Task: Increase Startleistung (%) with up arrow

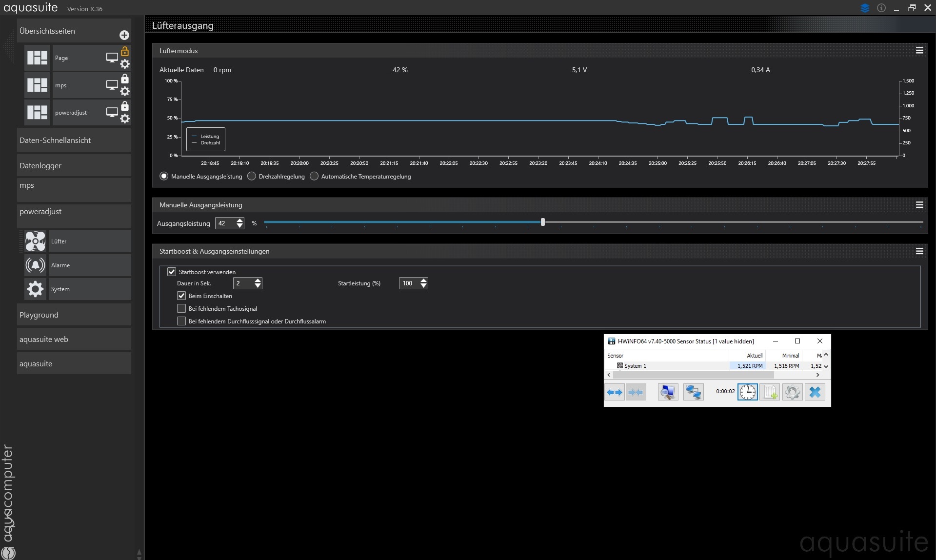Action: coord(423,280)
